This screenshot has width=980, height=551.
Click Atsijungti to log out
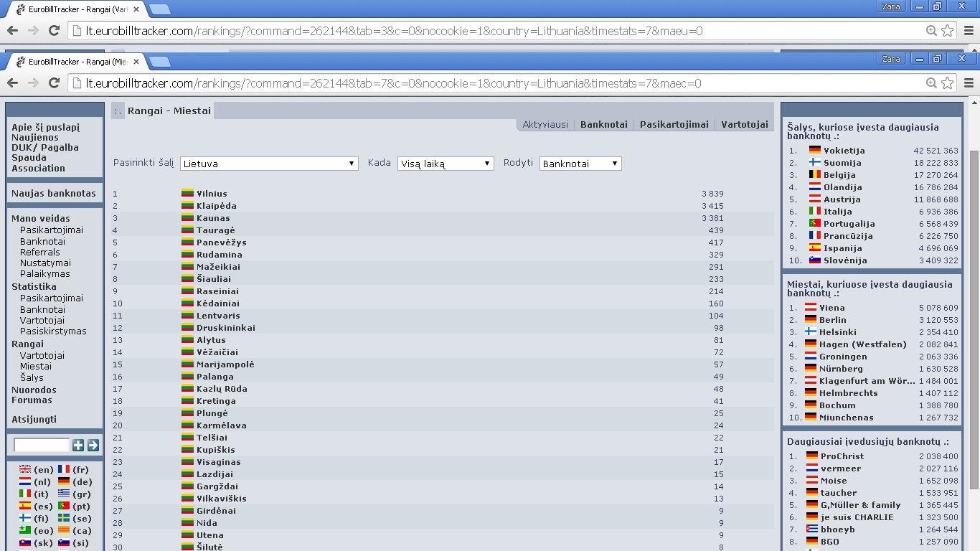coord(34,419)
